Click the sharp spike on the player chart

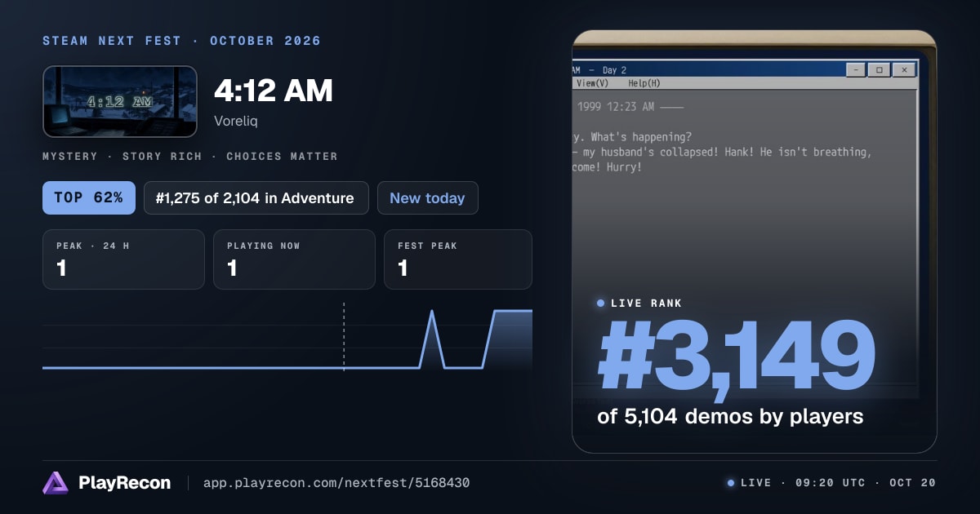[432, 339]
